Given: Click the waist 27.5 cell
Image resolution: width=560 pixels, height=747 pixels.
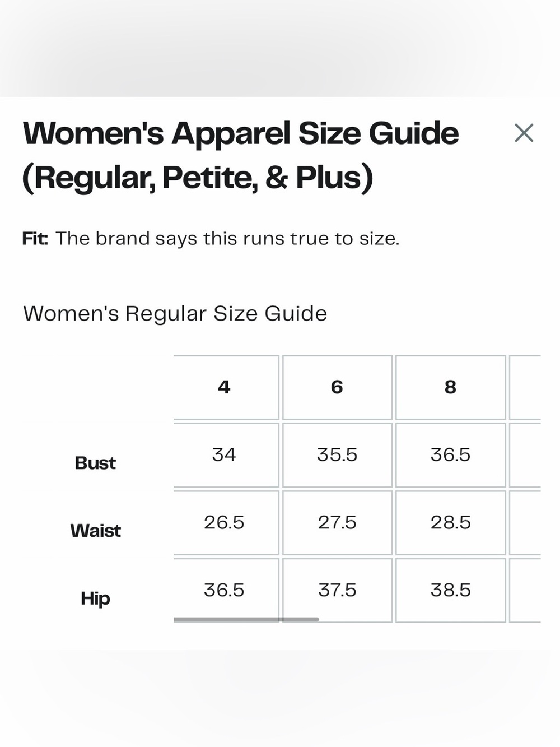Looking at the screenshot, I should [337, 523].
